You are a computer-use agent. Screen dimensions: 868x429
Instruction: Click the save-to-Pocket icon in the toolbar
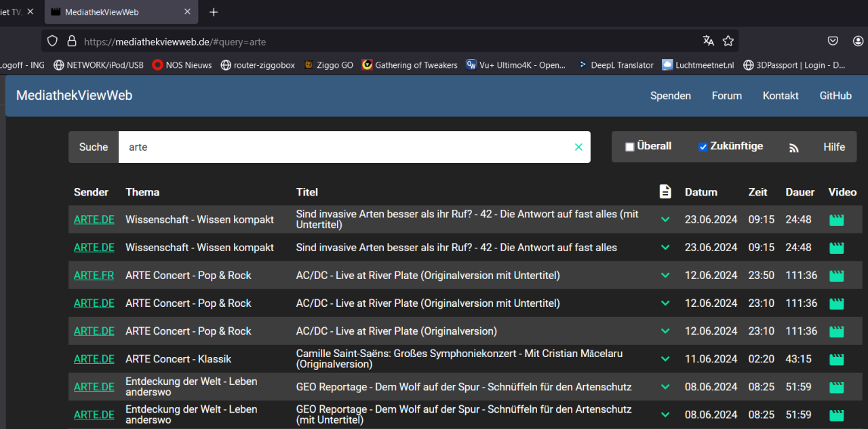(833, 41)
